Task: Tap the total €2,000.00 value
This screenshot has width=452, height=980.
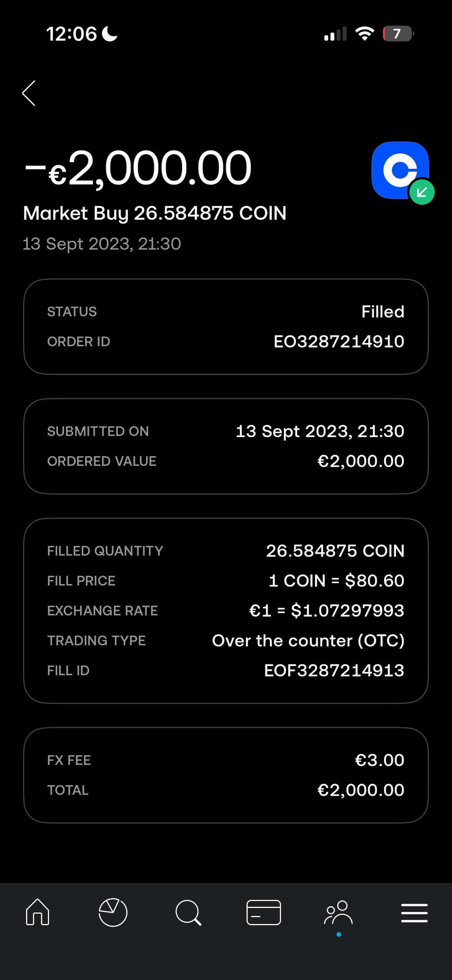Action: (x=361, y=790)
